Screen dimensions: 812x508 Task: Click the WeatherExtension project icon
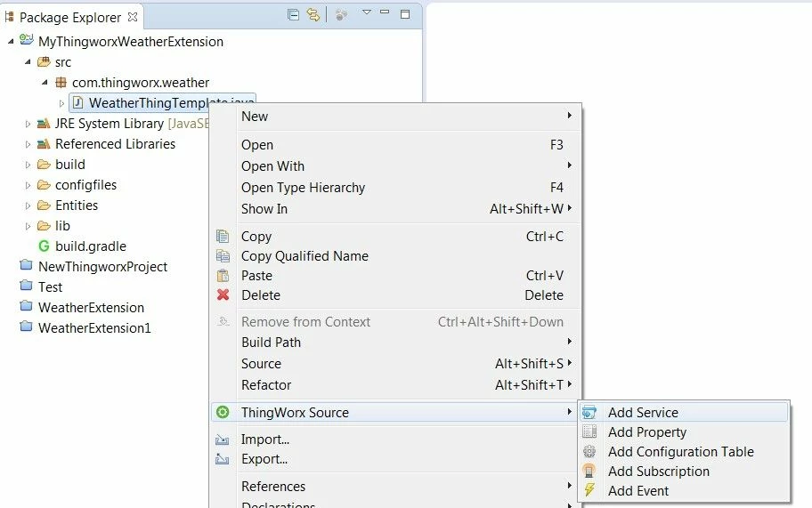pos(26,306)
